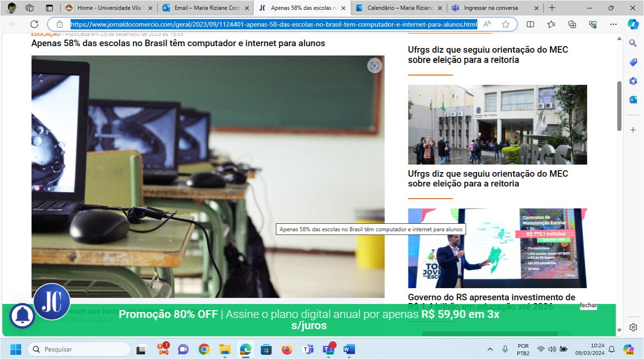
Task: Close promotion banner with fechar
Action: (588, 305)
